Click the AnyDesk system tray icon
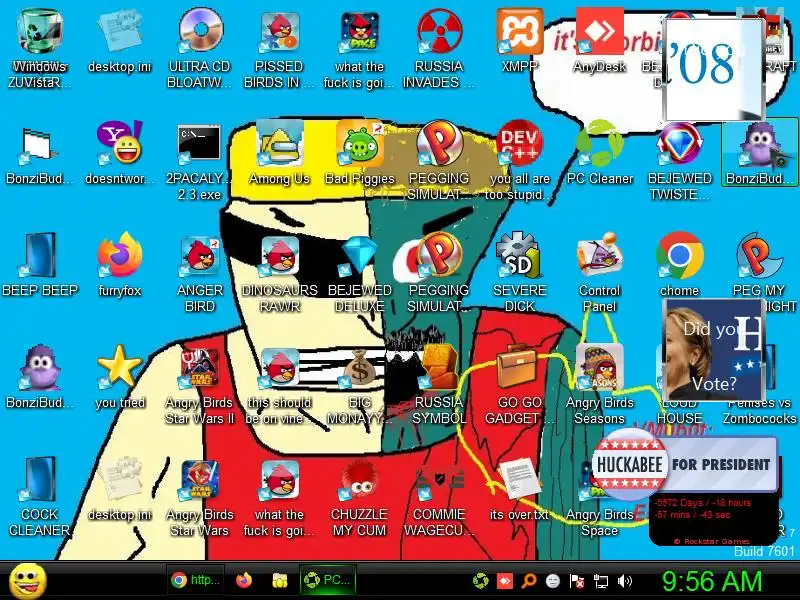 [505, 581]
